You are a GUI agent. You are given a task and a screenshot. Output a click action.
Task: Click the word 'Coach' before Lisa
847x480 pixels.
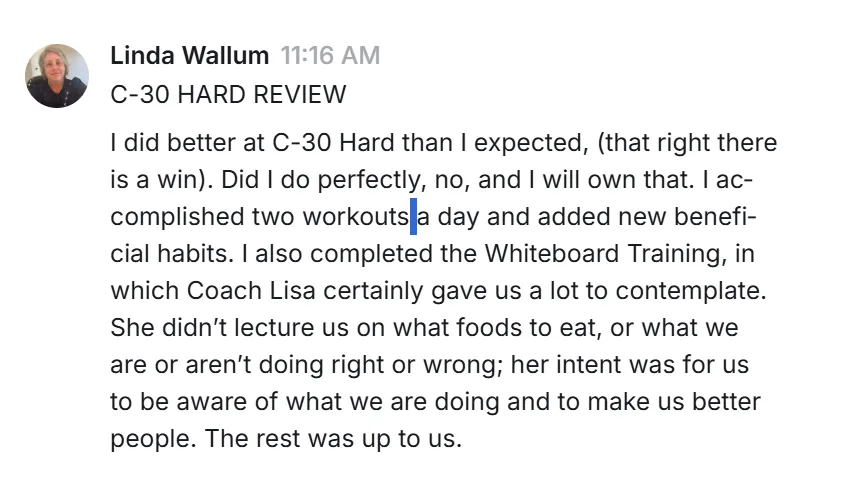[x=224, y=290]
